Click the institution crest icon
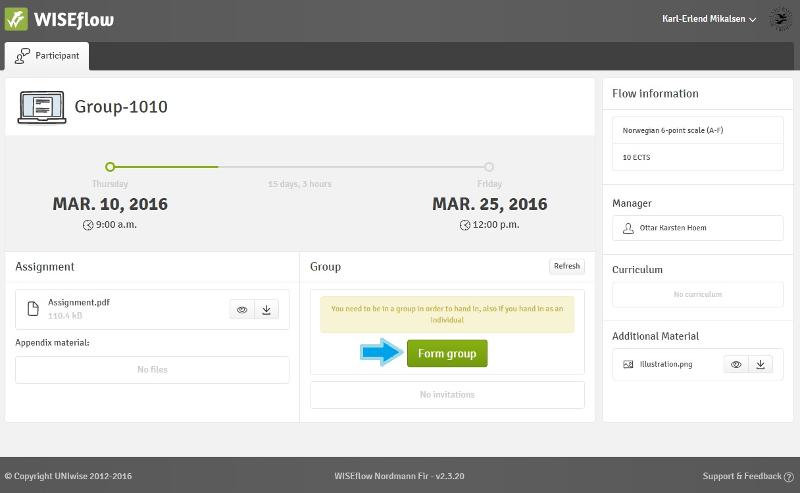Screen dimensions: 800x493 [x=780, y=19]
